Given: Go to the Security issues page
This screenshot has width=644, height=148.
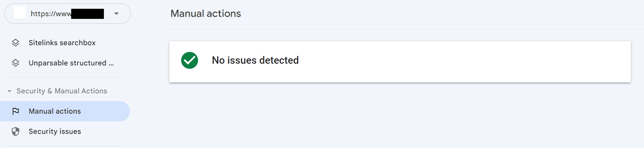Looking at the screenshot, I should pos(55,131).
